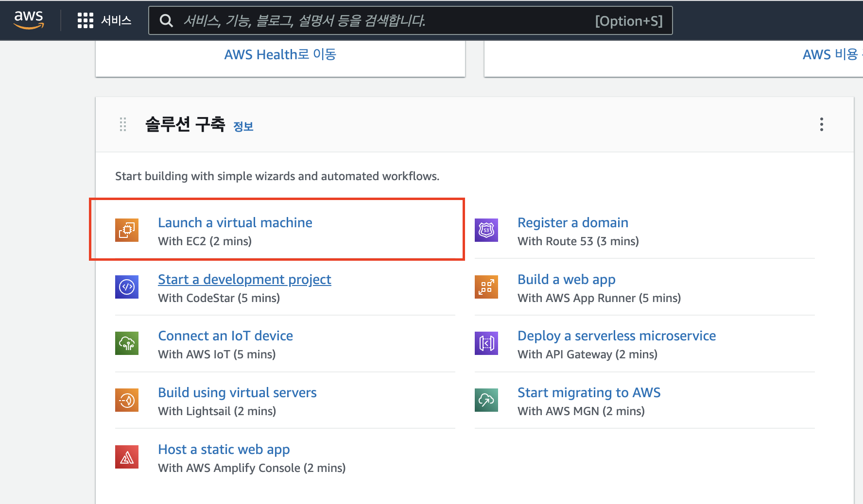This screenshot has width=863, height=504.
Task: Click the Amplify Console icon
Action: pyautogui.click(x=127, y=457)
